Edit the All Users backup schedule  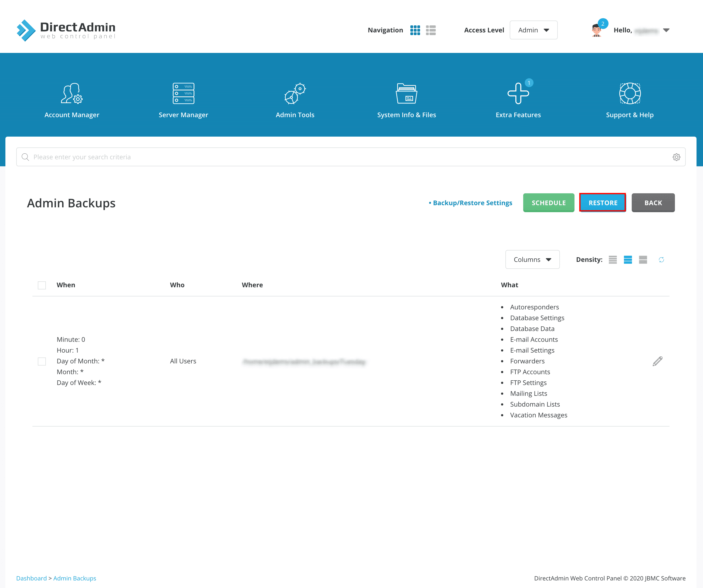tap(657, 361)
